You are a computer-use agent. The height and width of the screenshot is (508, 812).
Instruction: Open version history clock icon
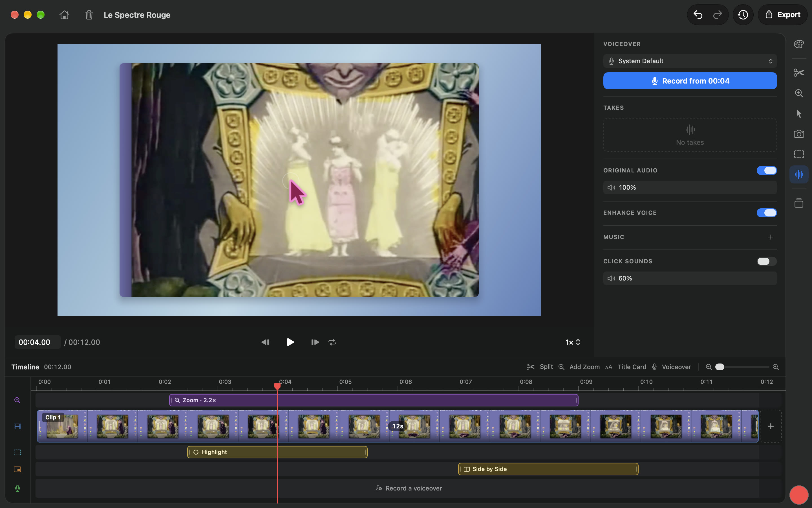pos(743,15)
